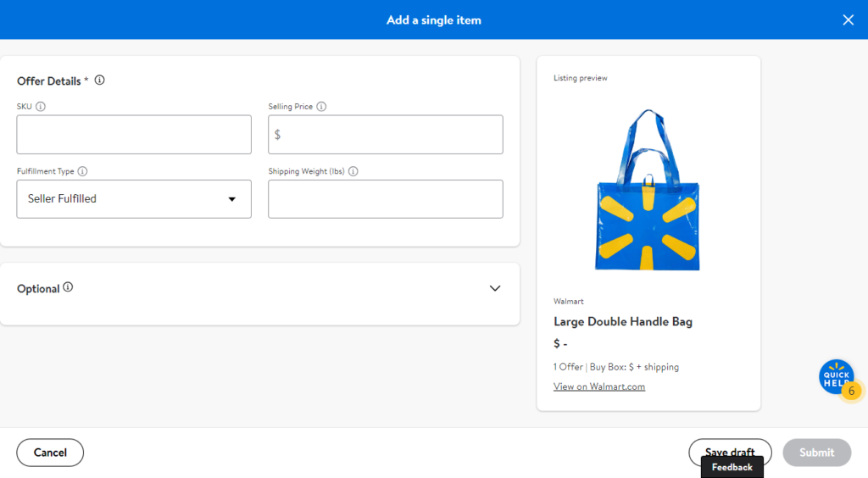The height and width of the screenshot is (478, 868).
Task: Focus the Shipping Weight (lbs) field
Action: tap(386, 199)
